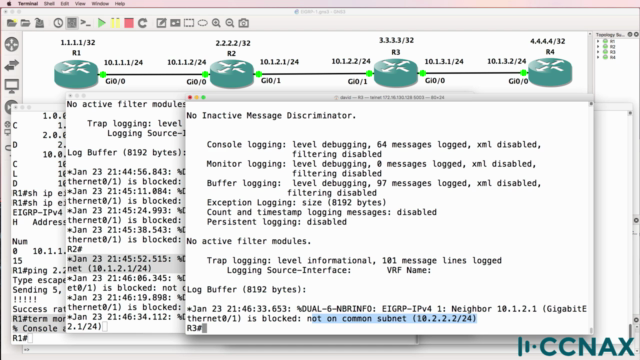Open the Shell menu
The width and height of the screenshot is (640, 360).
[x=49, y=4]
